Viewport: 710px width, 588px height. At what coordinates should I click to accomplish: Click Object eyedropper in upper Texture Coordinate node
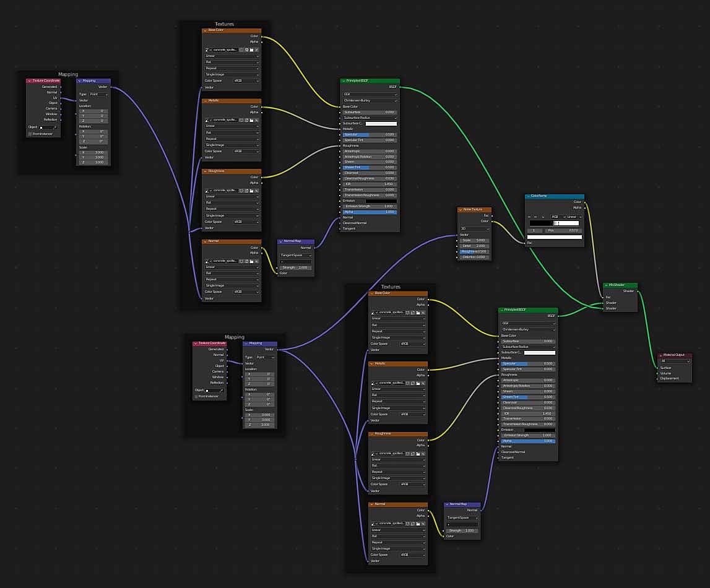pyautogui.click(x=55, y=128)
